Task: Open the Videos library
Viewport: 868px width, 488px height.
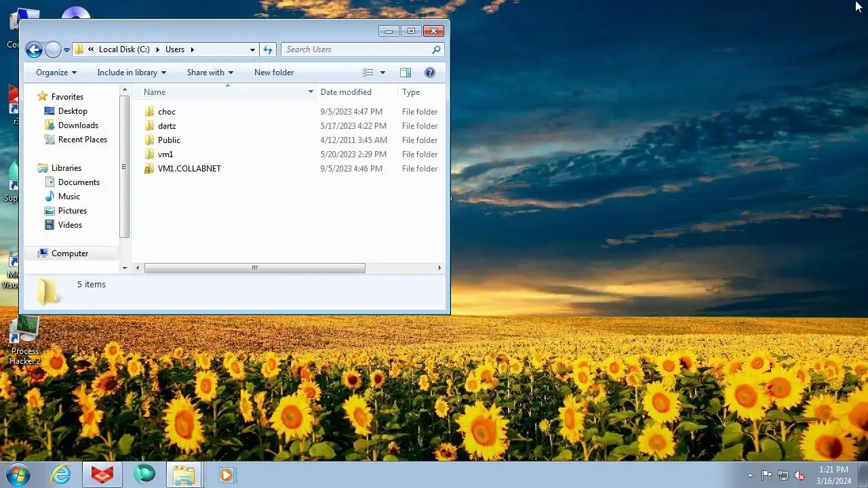Action: pyautogui.click(x=70, y=225)
